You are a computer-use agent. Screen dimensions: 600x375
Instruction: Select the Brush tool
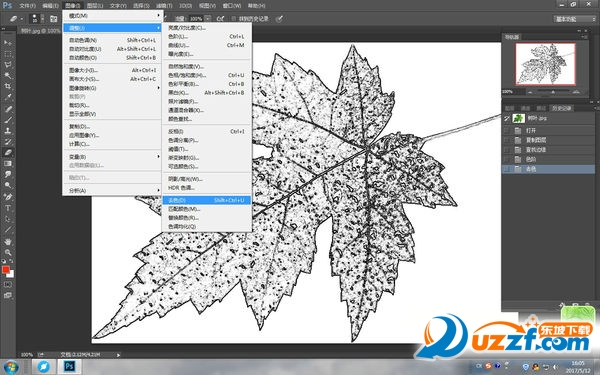[8, 119]
